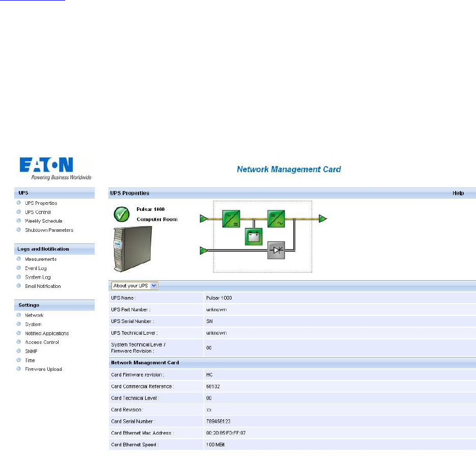Open Notified Applications settings
The width and height of the screenshot is (476, 457).
(47, 333)
